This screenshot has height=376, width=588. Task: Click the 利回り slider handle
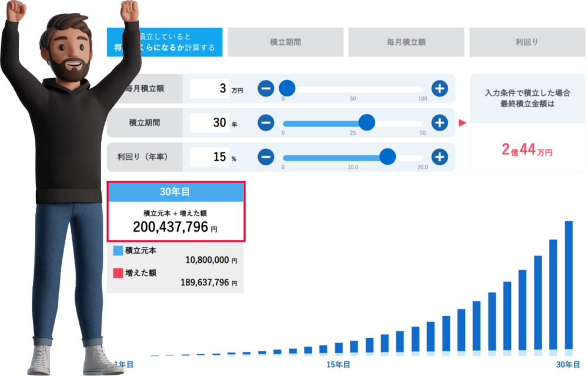pos(387,157)
